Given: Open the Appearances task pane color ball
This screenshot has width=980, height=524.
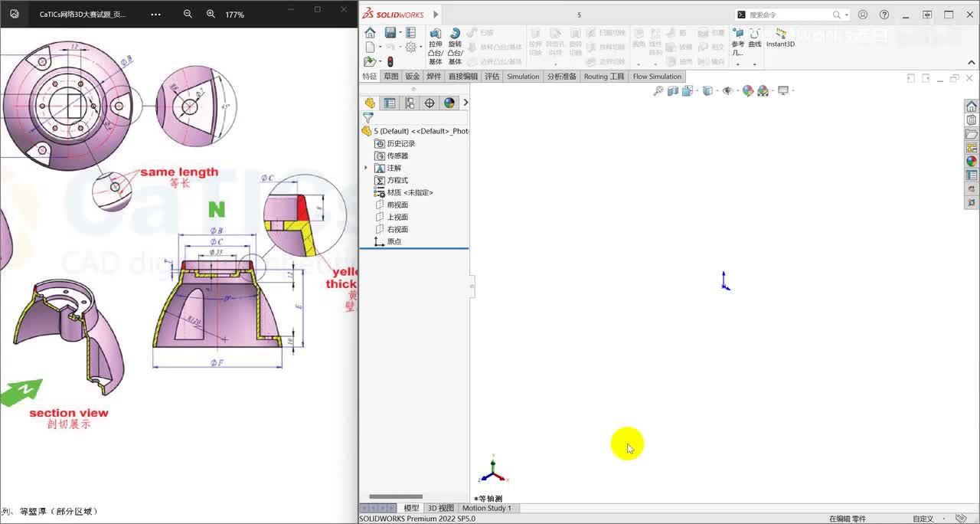Looking at the screenshot, I should 972,162.
